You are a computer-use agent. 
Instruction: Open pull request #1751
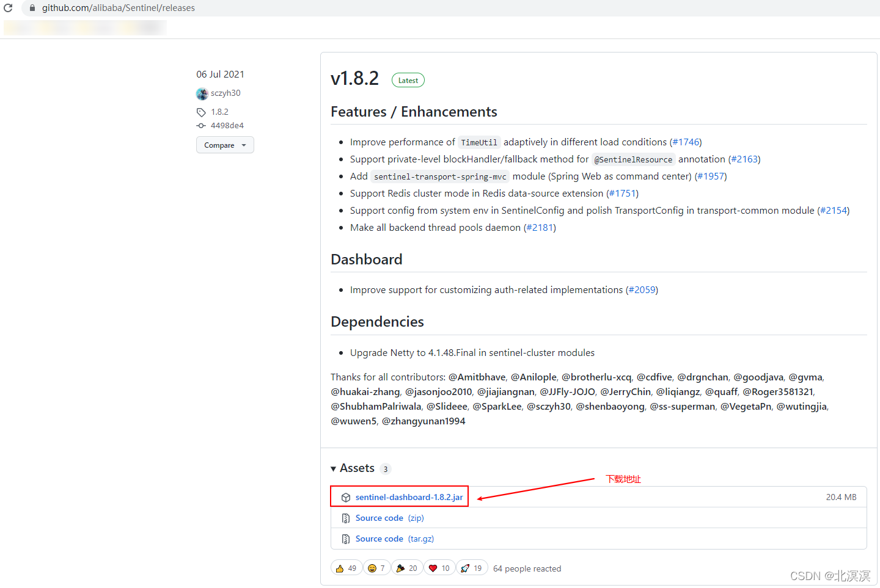pos(622,194)
